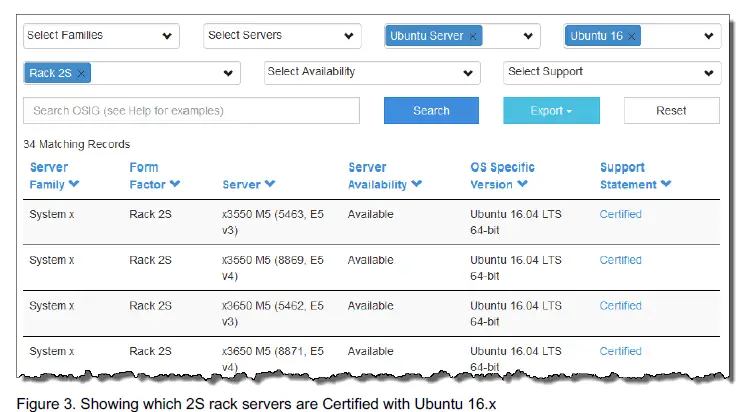This screenshot has width=744, height=412.
Task: Remove the Ubuntu 16 filter tag
Action: (631, 36)
